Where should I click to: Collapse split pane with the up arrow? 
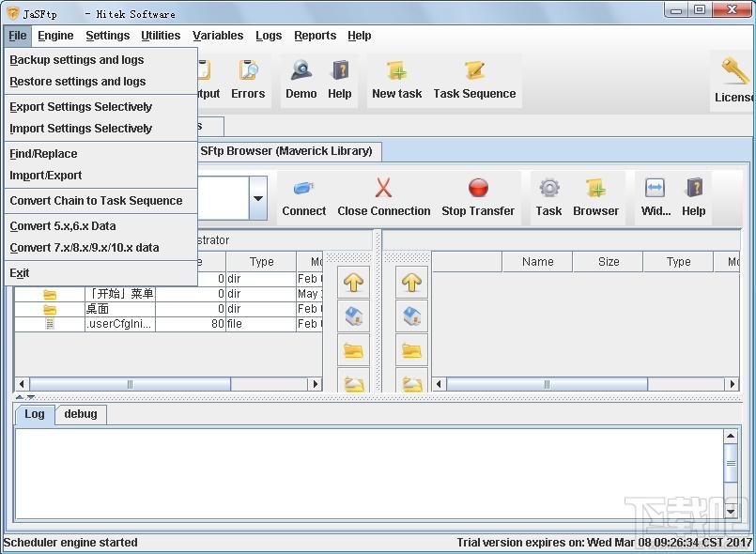pos(20,397)
